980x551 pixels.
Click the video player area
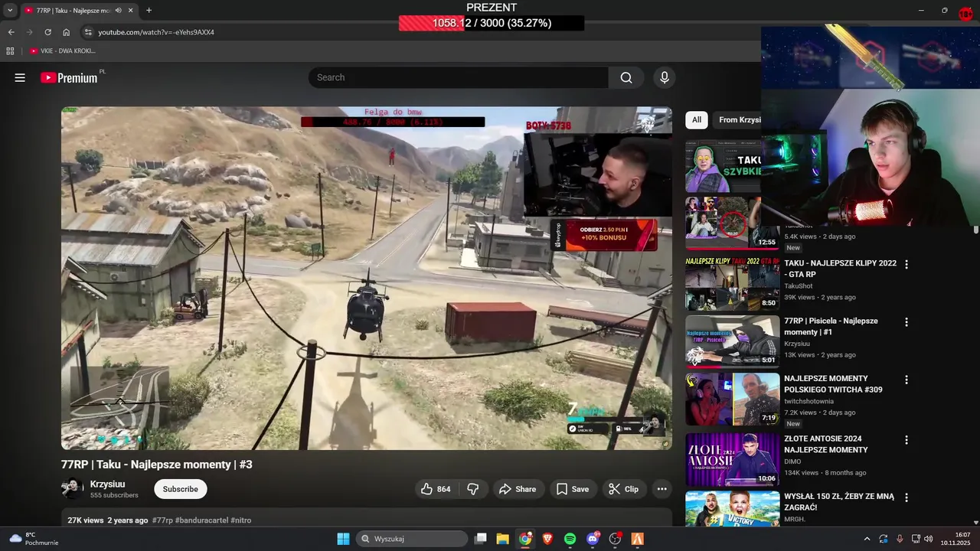click(367, 278)
